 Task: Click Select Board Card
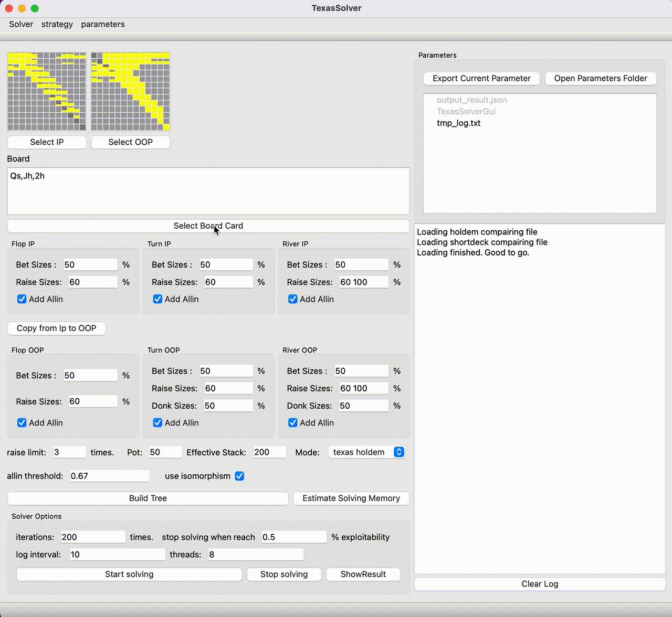[208, 226]
